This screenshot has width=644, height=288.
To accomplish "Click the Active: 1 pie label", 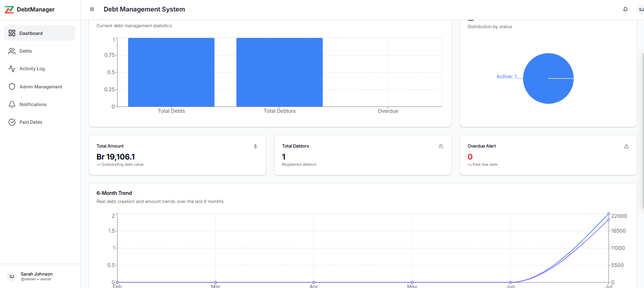I will click(x=506, y=76).
